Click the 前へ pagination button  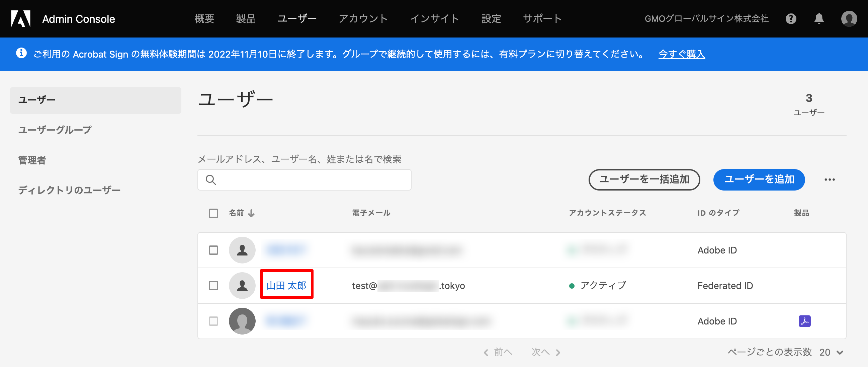[498, 352]
